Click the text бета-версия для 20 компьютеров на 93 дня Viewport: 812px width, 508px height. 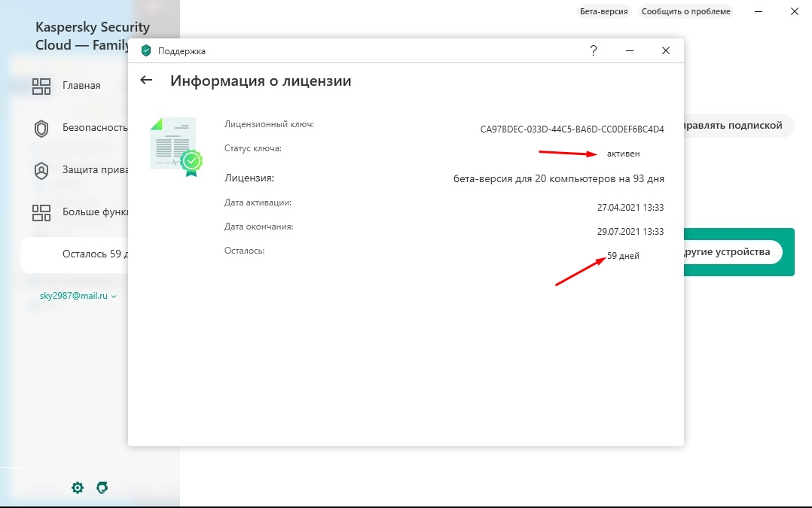(559, 179)
